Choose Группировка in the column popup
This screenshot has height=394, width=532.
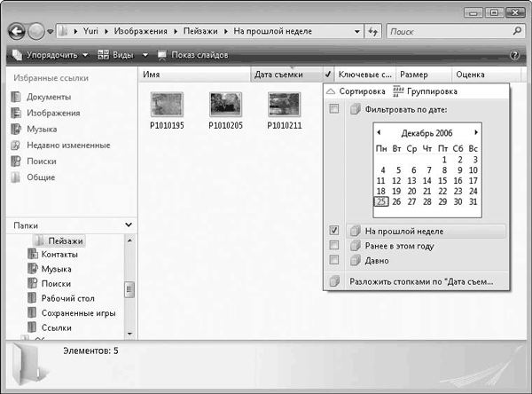pyautogui.click(x=424, y=91)
